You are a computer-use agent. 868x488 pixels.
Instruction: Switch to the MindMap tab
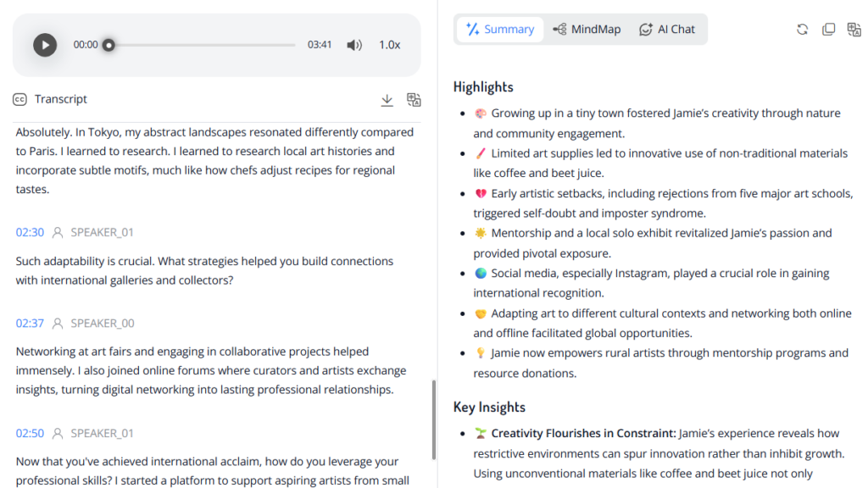[x=587, y=28]
